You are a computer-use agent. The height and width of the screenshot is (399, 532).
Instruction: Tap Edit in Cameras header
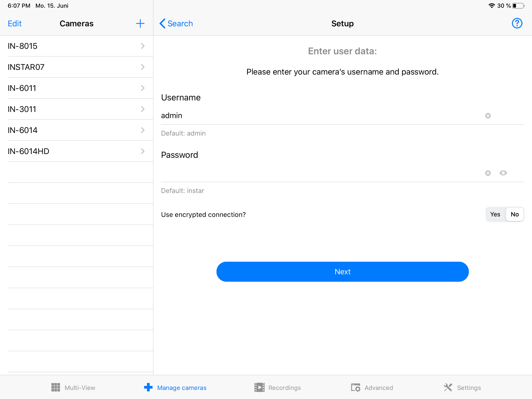15,24
